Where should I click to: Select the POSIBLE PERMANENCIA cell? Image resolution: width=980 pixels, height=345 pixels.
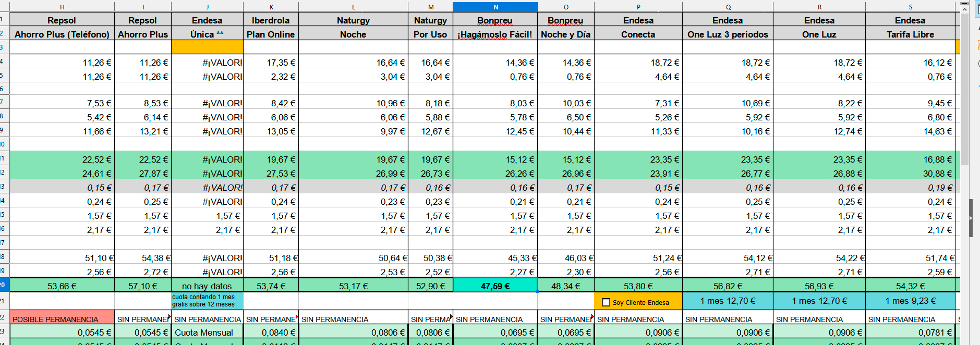[62, 318]
